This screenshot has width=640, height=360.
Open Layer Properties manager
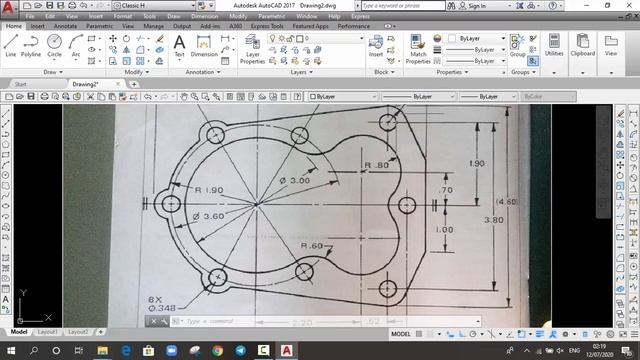pyautogui.click(x=252, y=49)
